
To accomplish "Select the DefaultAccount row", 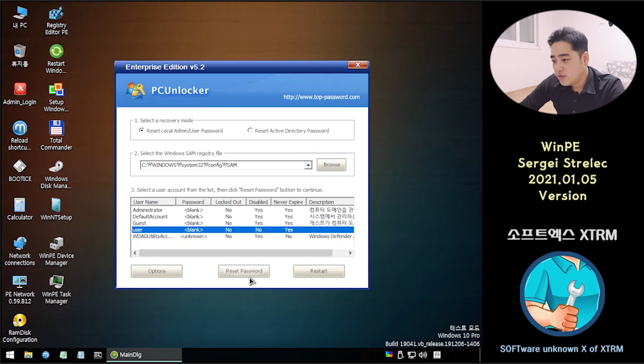I will tap(243, 216).
